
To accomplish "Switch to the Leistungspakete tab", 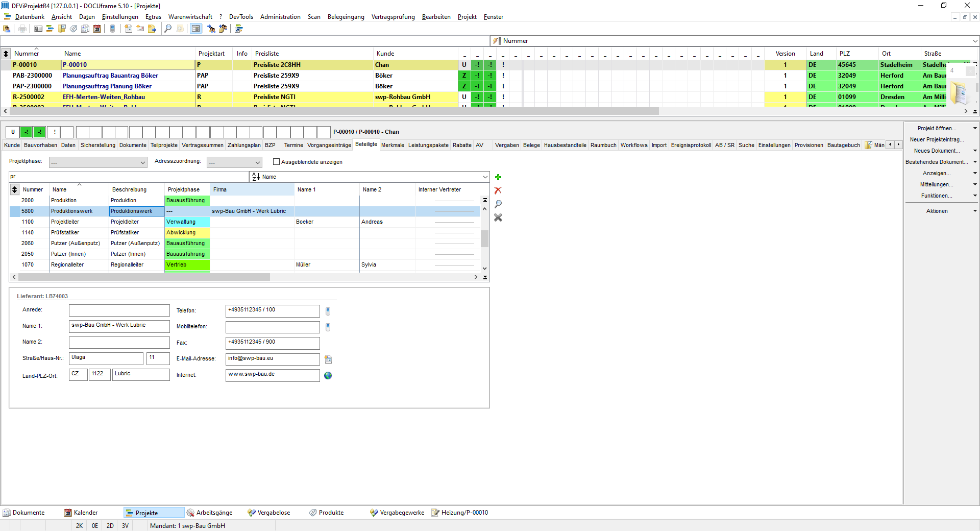I will pyautogui.click(x=428, y=146).
